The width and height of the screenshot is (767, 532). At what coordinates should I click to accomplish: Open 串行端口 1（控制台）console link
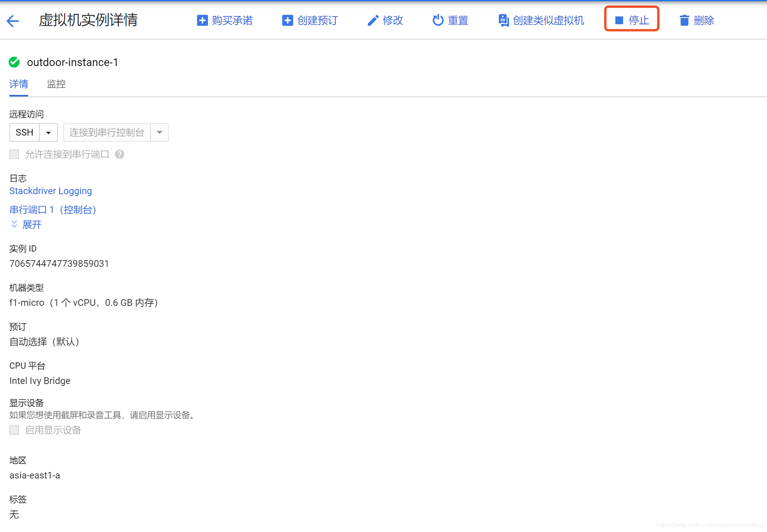coord(53,210)
